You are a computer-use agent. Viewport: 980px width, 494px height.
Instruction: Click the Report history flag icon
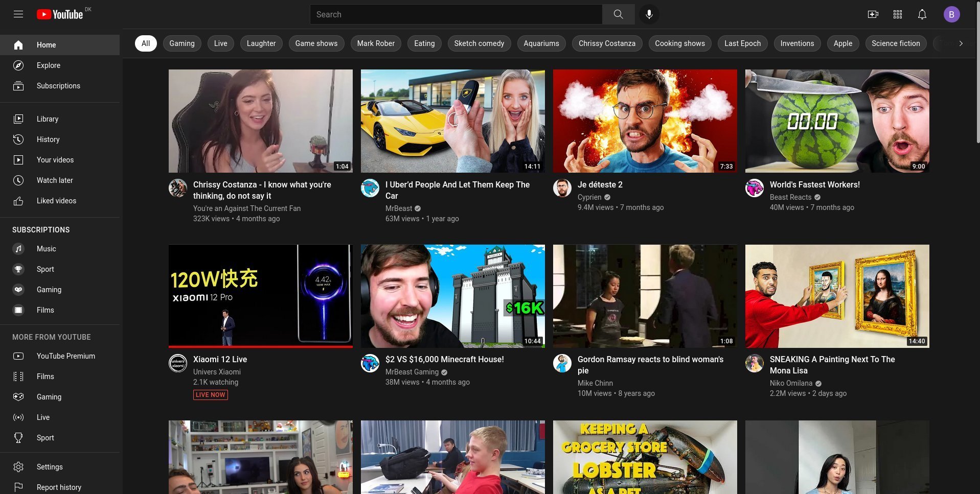(18, 487)
